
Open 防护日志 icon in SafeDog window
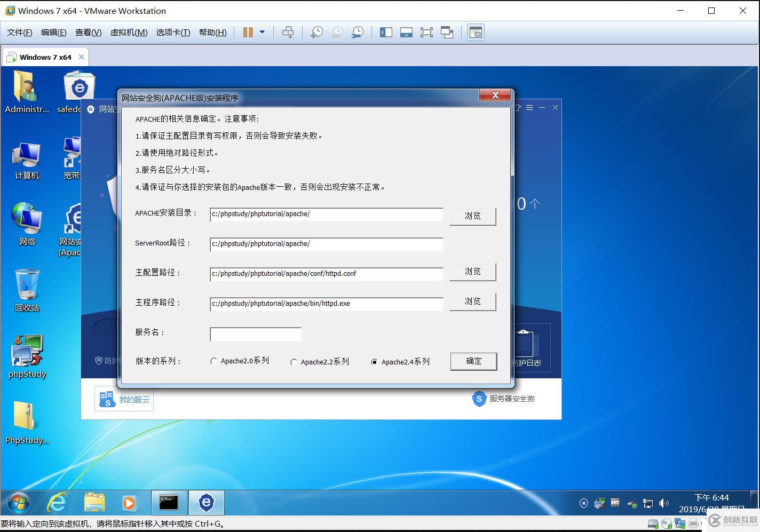(x=527, y=349)
